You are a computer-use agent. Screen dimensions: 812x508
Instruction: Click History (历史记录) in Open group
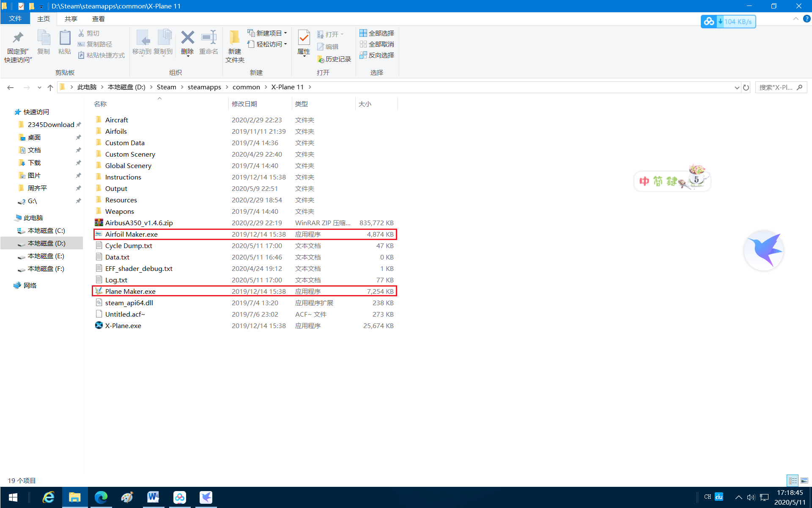click(x=334, y=59)
